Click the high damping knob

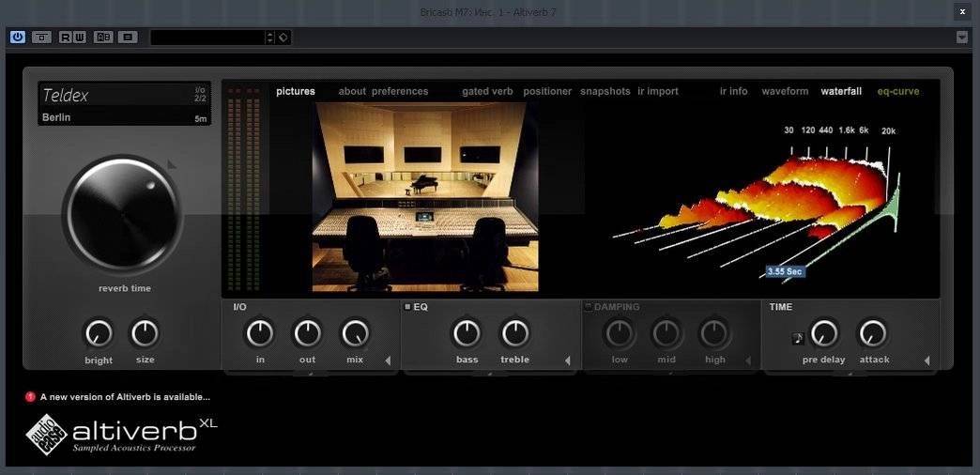[714, 334]
